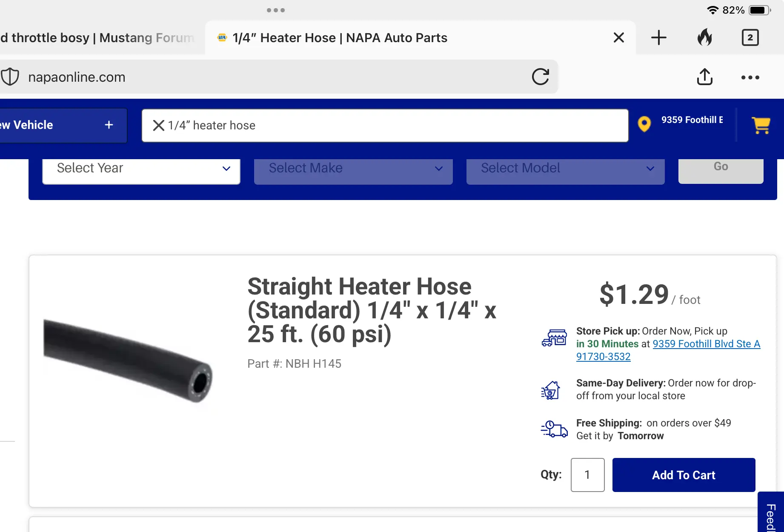Select the 'in 30 Minutes' pickup text
784x532 pixels.
pyautogui.click(x=607, y=344)
